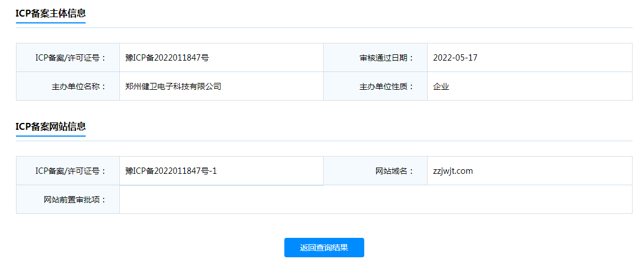Screen dimensions: 644x259
Task: Select the license number 豫ICP备2022011847号 value
Action: pos(167,58)
